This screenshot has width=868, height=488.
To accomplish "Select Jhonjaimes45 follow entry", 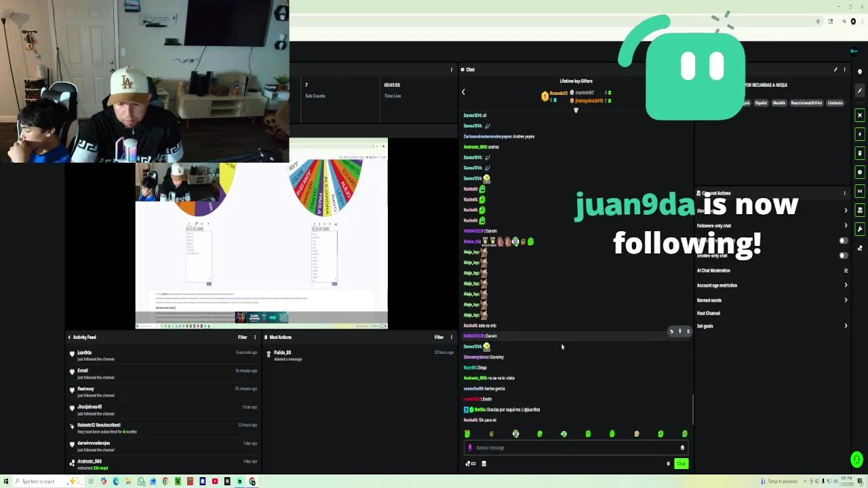I will pos(163,410).
